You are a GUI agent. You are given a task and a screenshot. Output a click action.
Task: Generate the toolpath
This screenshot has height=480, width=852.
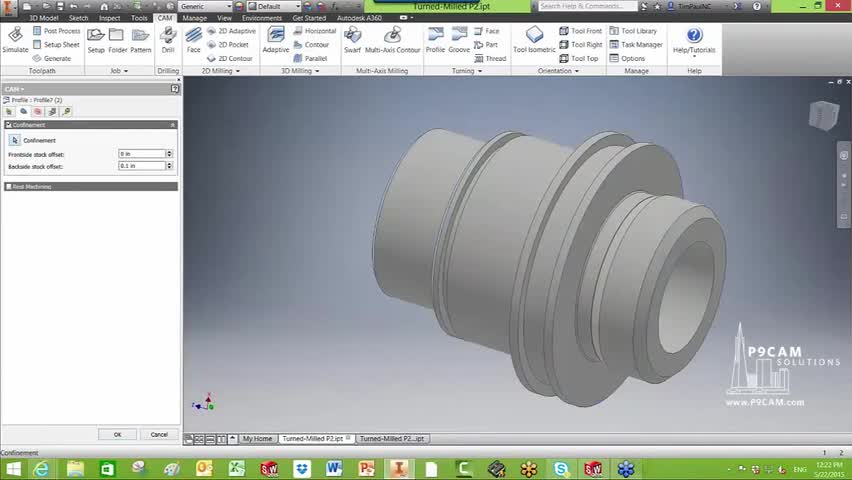pyautogui.click(x=52, y=58)
